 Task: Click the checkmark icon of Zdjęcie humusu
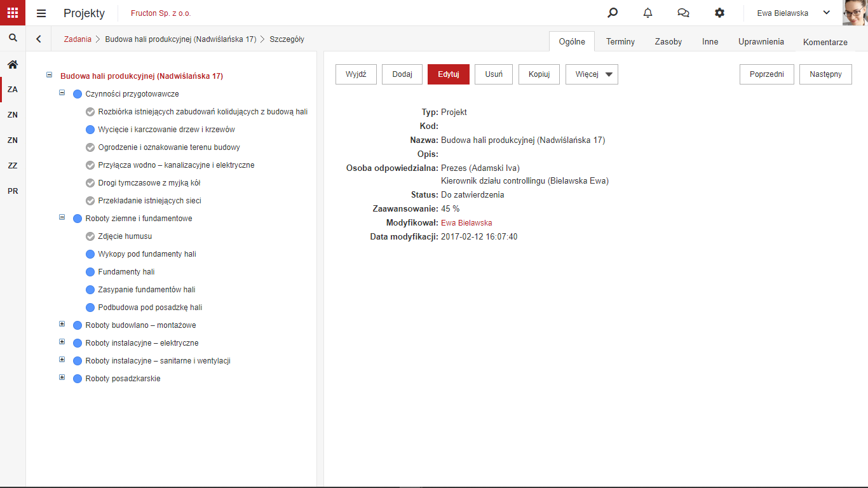(90, 236)
